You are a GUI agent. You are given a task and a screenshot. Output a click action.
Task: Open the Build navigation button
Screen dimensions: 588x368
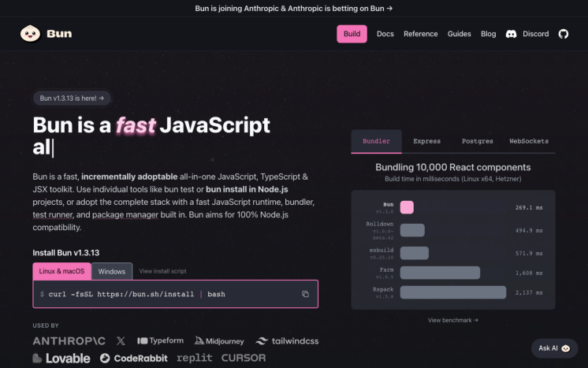point(352,34)
